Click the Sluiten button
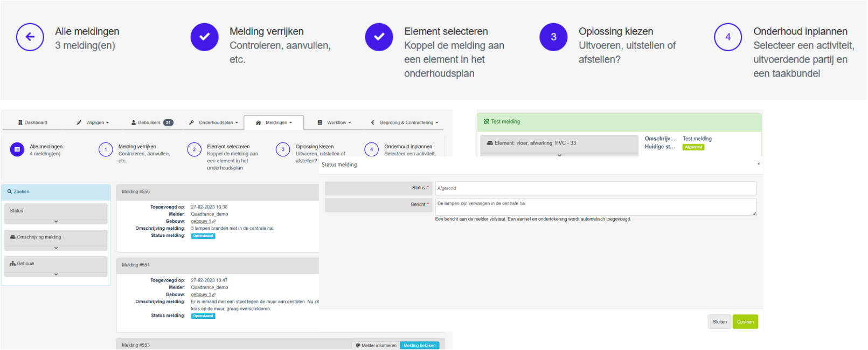Image resolution: width=868 pixels, height=350 pixels. click(720, 322)
